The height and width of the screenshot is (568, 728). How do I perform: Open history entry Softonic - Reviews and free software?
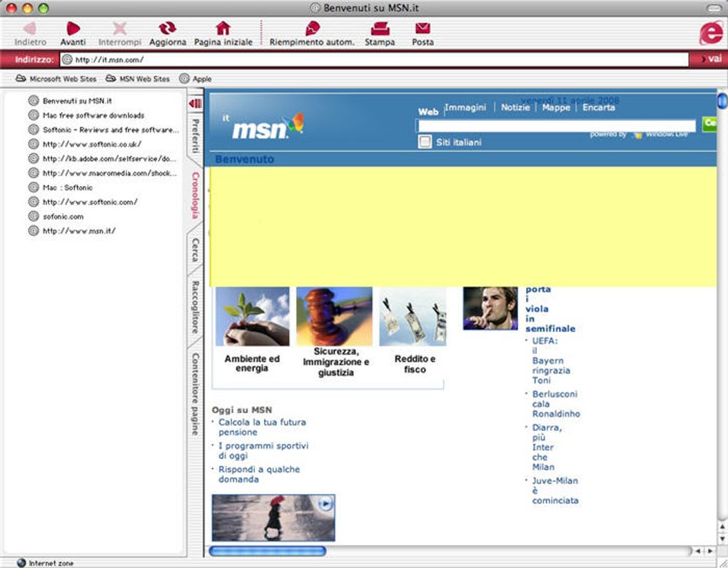click(111, 129)
